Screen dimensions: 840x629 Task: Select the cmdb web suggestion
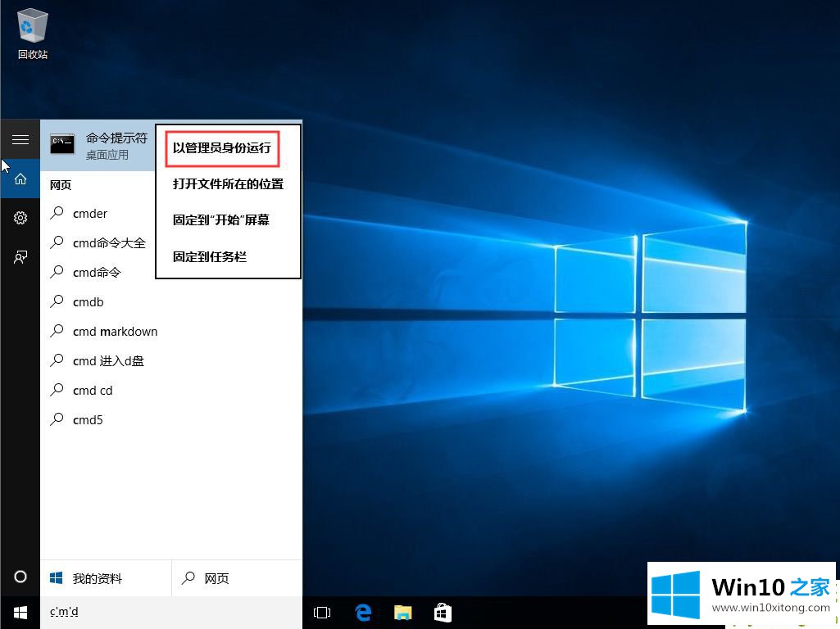tap(171, 302)
